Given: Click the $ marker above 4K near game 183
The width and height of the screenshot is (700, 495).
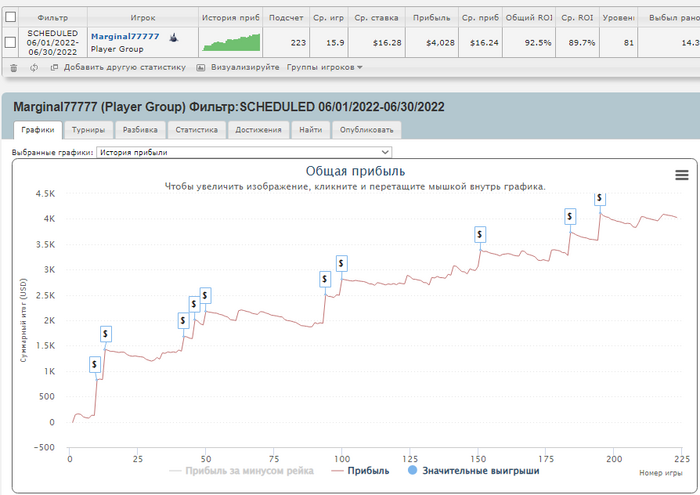Looking at the screenshot, I should tap(570, 216).
